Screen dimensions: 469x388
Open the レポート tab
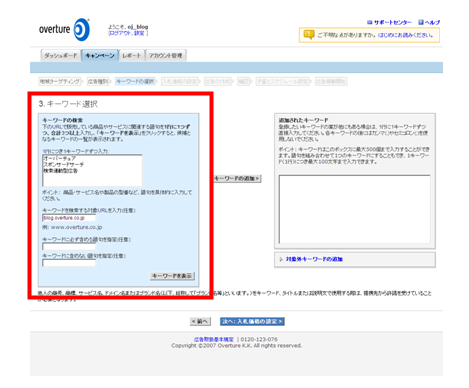(132, 55)
